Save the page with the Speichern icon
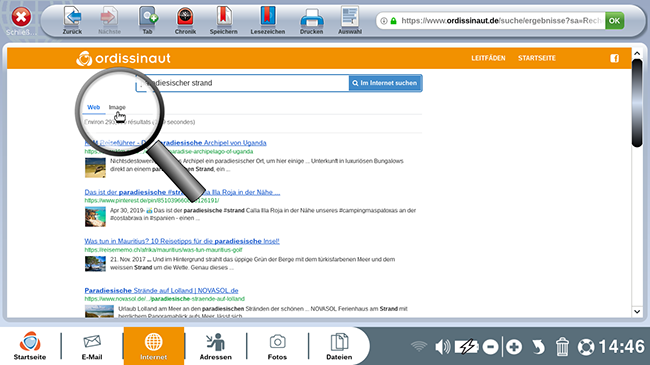Image resolution: width=650 pixels, height=365 pixels. [x=223, y=17]
